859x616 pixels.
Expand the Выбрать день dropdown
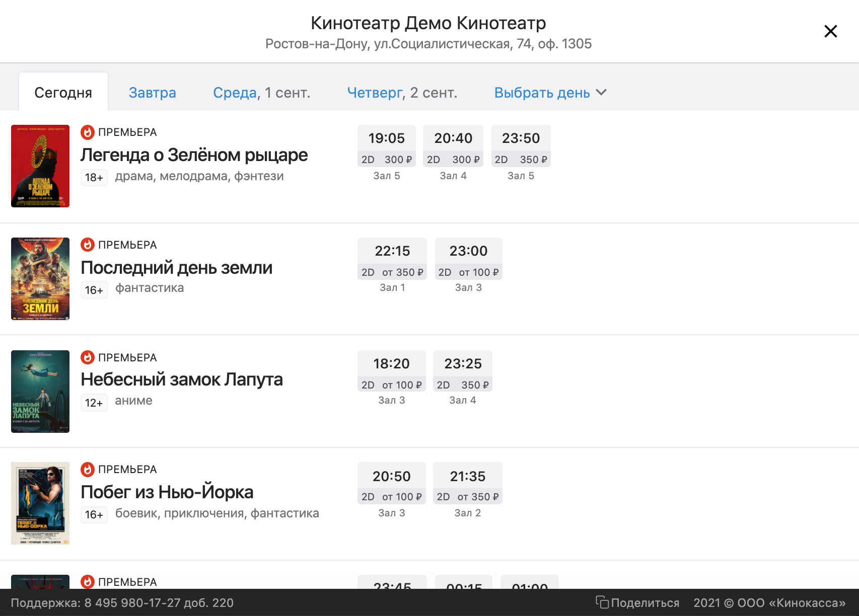click(550, 93)
